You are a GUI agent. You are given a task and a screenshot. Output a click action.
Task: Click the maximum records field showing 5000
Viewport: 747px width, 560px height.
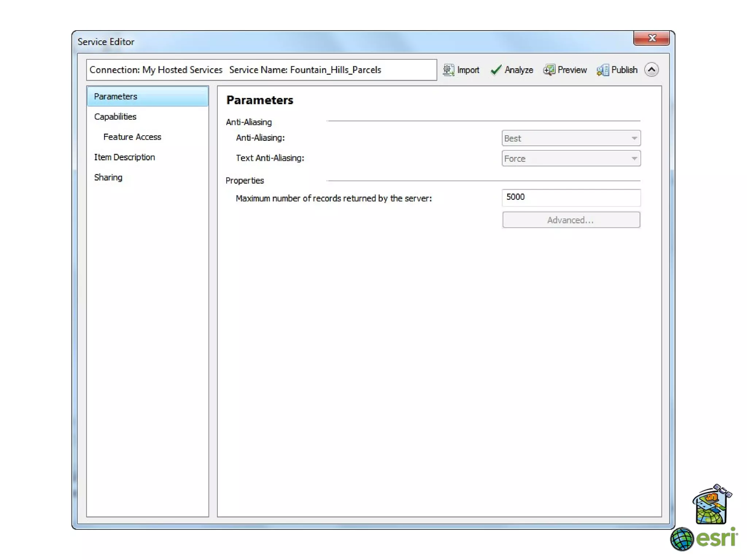click(571, 197)
